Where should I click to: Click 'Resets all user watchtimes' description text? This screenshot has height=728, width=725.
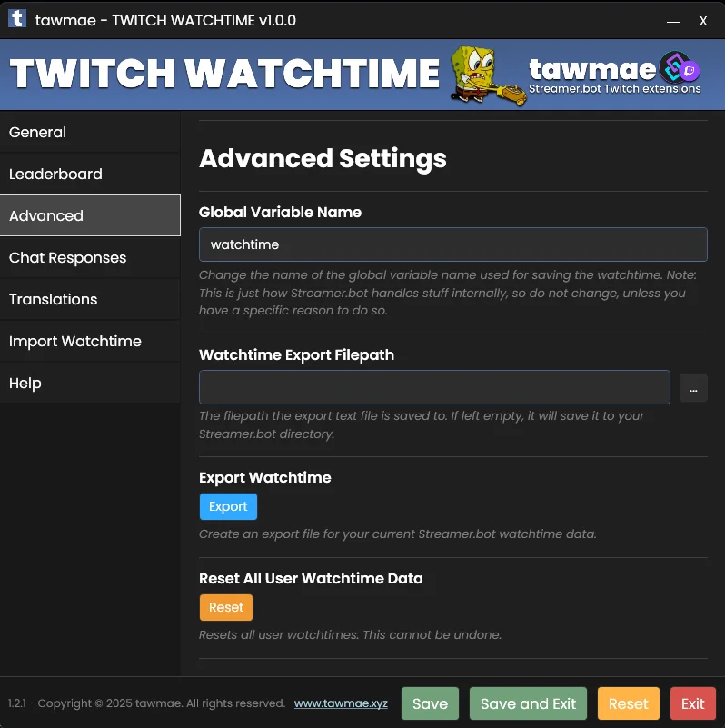[x=351, y=634]
